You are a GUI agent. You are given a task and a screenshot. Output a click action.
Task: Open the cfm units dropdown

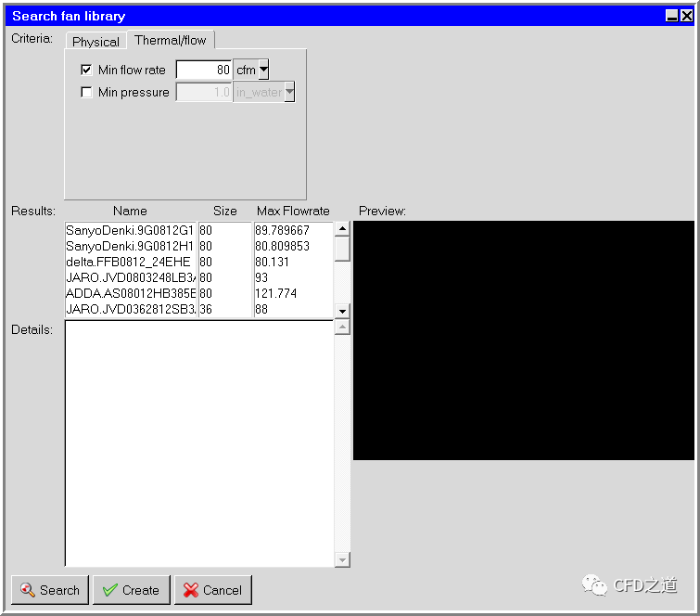point(263,70)
